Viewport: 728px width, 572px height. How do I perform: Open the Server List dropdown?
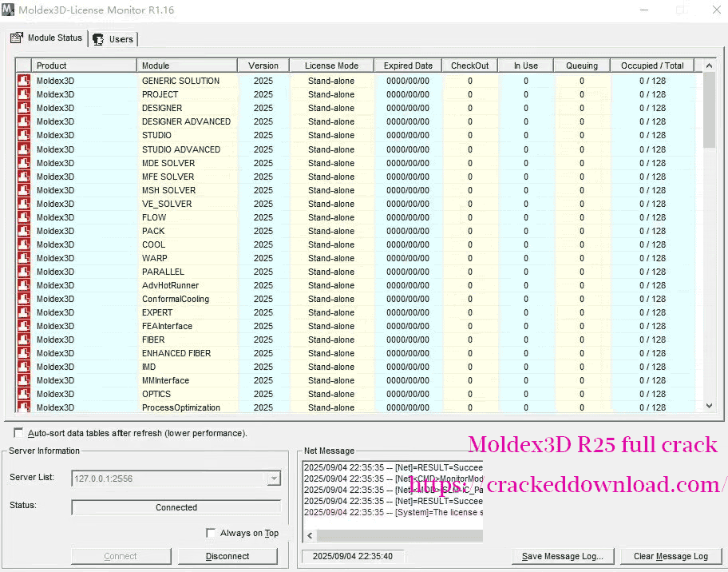click(274, 478)
